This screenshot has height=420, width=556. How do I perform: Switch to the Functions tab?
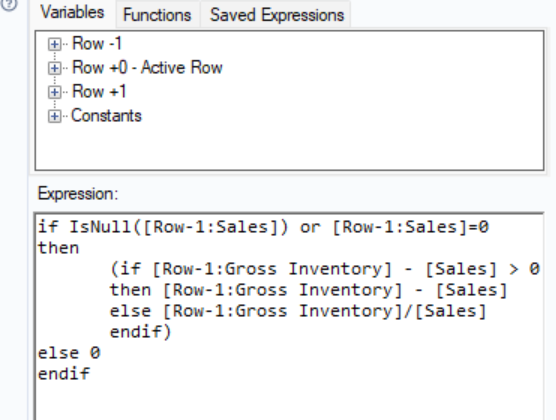[x=157, y=15]
